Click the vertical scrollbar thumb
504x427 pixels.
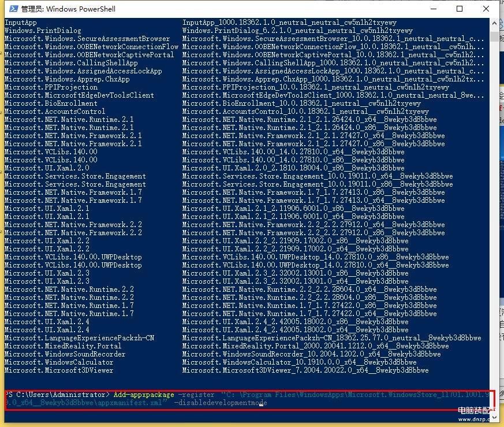[x=494, y=36]
